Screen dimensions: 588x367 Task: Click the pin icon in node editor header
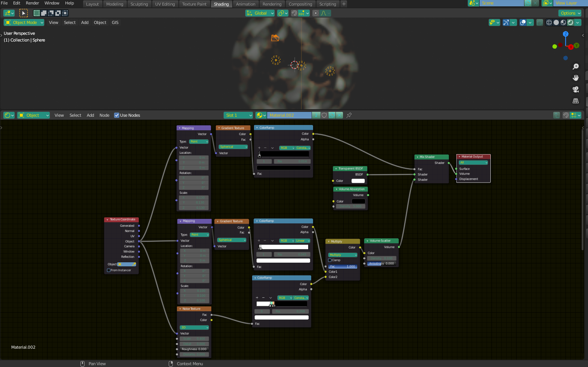(349, 115)
